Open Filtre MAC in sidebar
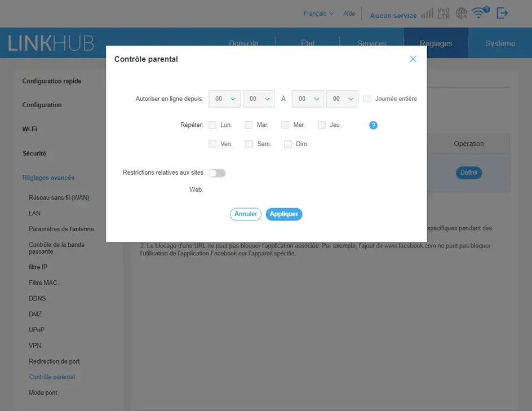 coord(43,283)
